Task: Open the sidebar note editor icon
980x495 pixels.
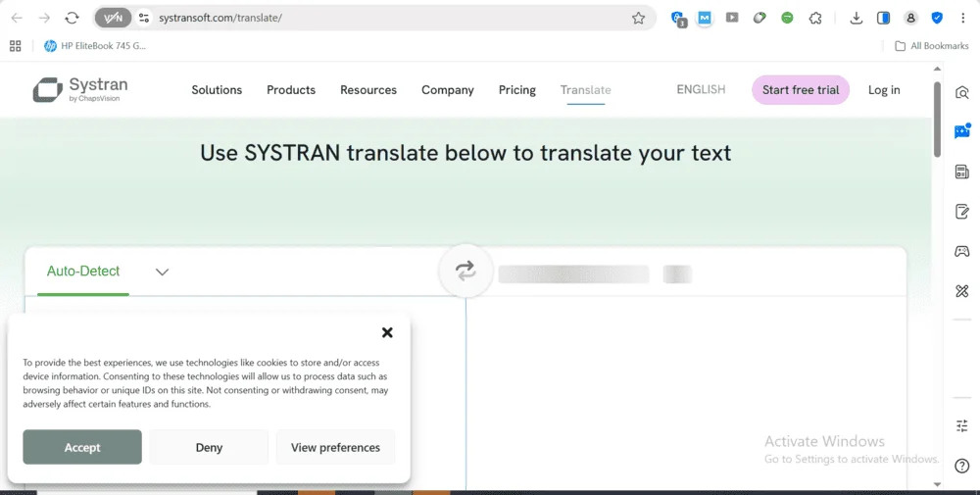Action: 962,212
